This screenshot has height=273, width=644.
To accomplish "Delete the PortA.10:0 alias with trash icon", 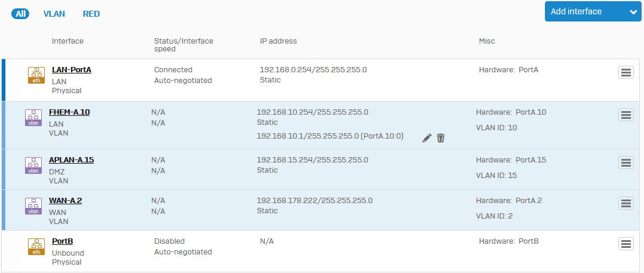I will 440,138.
